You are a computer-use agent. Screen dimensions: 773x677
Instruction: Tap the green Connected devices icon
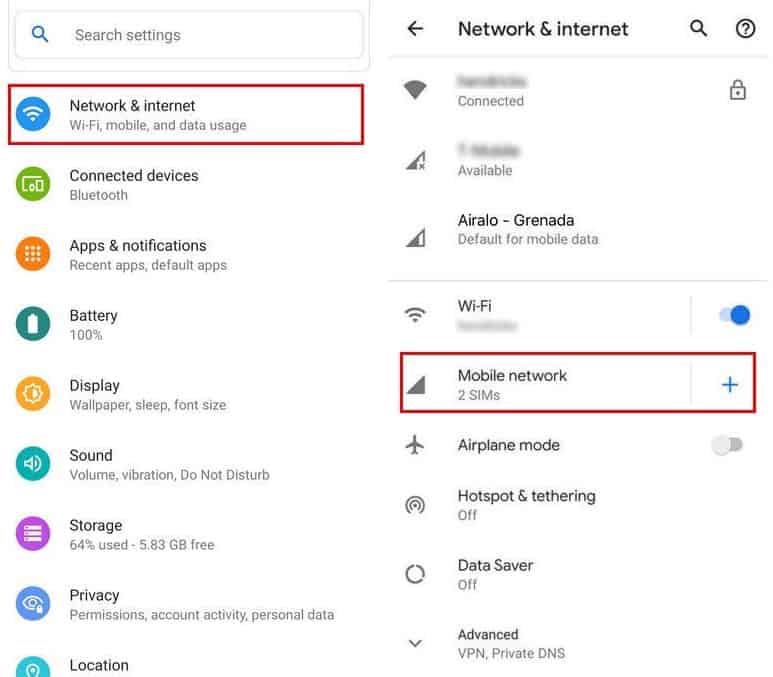click(x=34, y=184)
